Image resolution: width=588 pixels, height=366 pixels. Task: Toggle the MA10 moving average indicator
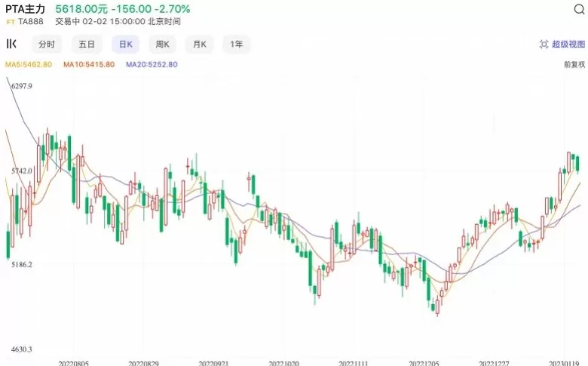click(88, 65)
